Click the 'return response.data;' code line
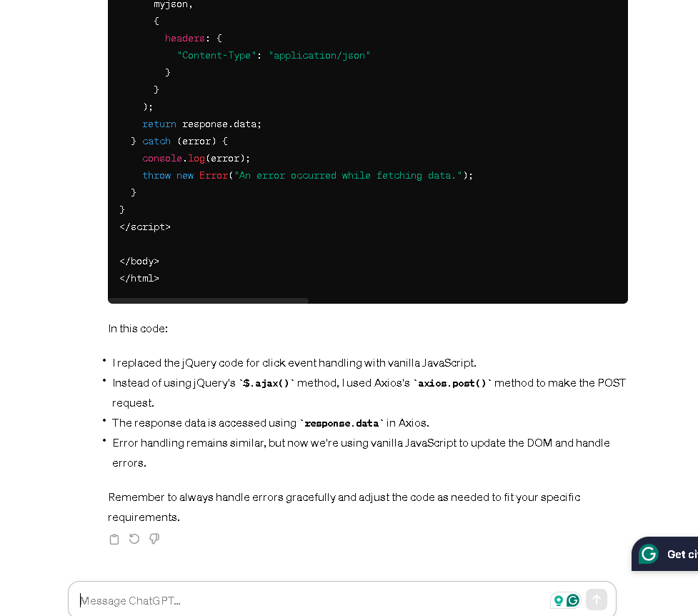Viewport: 698px width, 616px height. [x=201, y=124]
